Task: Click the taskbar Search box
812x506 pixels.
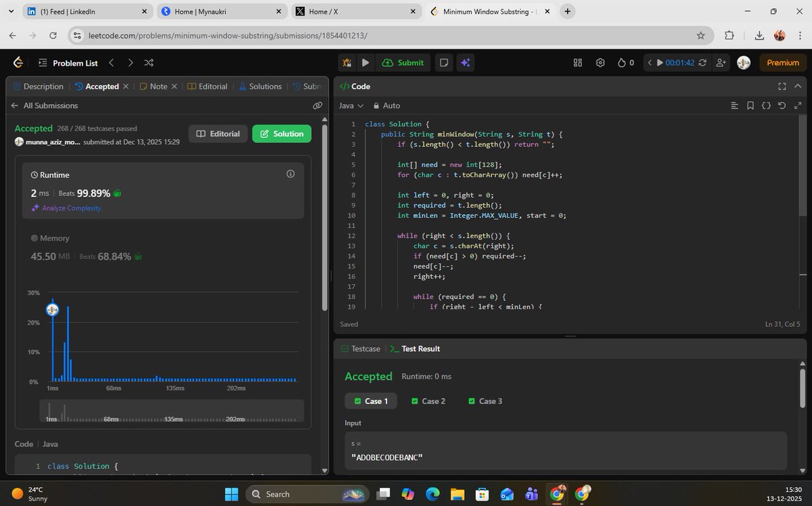Action: click(307, 494)
